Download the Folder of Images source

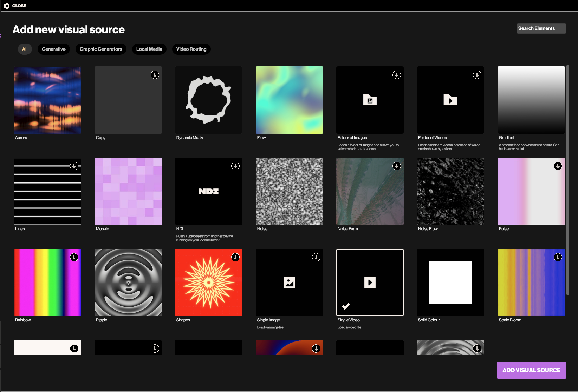coord(397,75)
